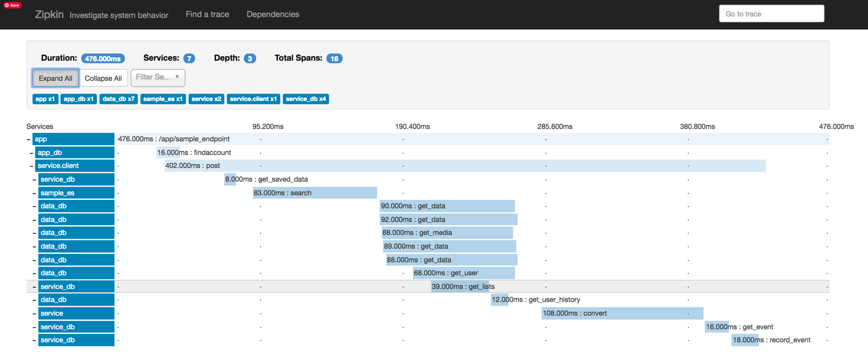This screenshot has height=361, width=868.
Task: Select the app x1 service badge
Action: point(45,99)
